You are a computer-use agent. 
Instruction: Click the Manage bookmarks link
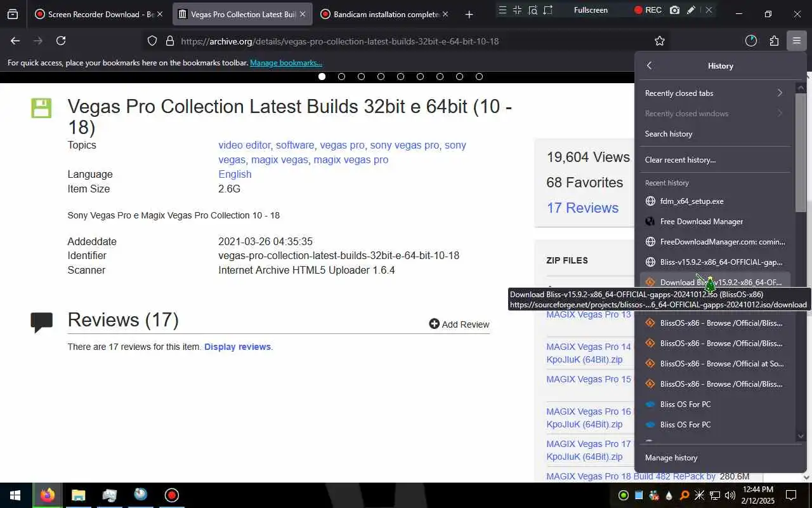point(286,63)
